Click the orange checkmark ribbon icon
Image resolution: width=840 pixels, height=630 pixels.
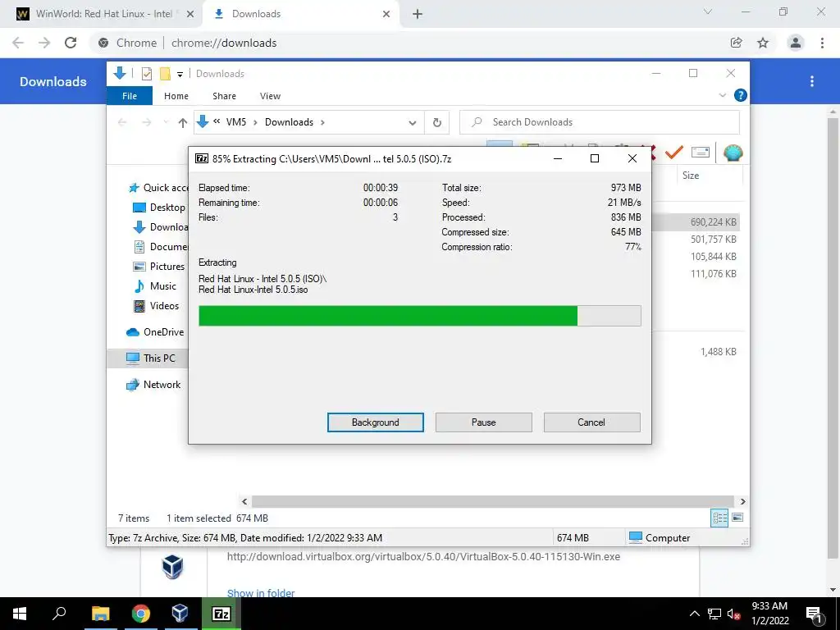674,153
